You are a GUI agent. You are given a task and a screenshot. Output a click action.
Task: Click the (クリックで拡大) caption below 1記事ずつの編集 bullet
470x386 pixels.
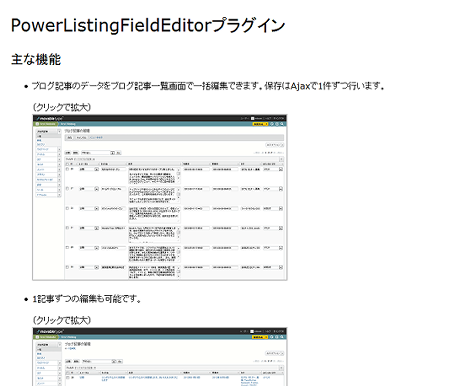(62, 320)
